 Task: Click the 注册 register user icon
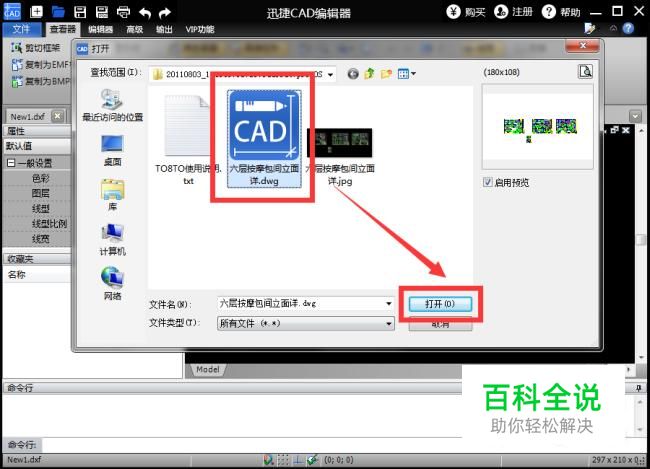tap(501, 12)
